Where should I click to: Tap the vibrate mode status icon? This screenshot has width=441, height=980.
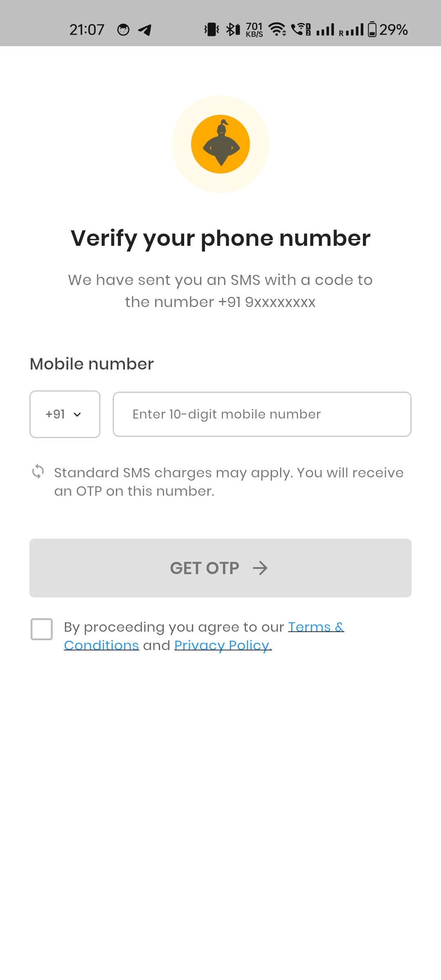(212, 29)
